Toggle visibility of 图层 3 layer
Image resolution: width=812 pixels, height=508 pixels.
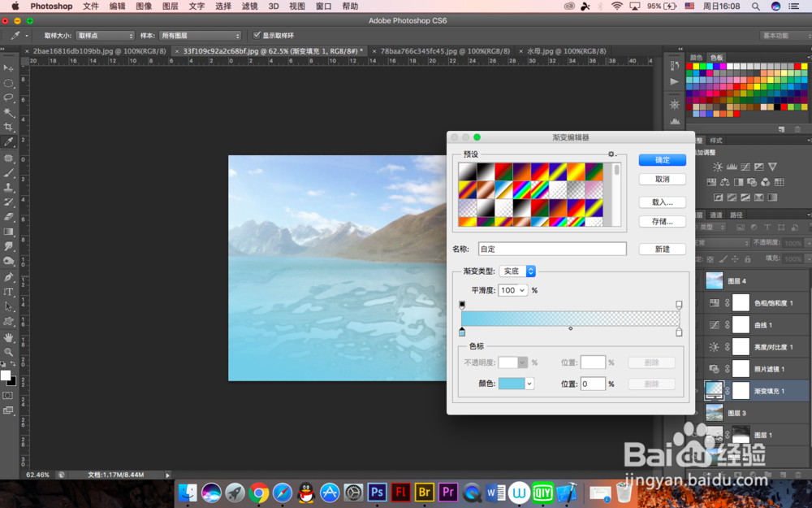coord(697,413)
